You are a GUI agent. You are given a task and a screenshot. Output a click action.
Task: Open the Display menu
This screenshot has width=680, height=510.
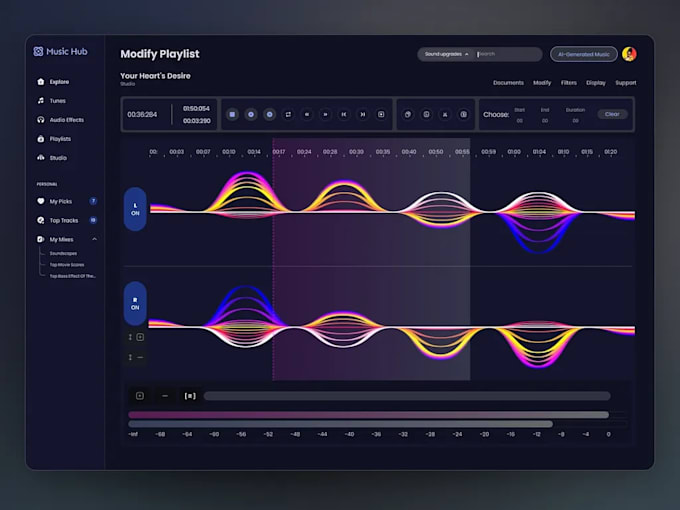[596, 82]
